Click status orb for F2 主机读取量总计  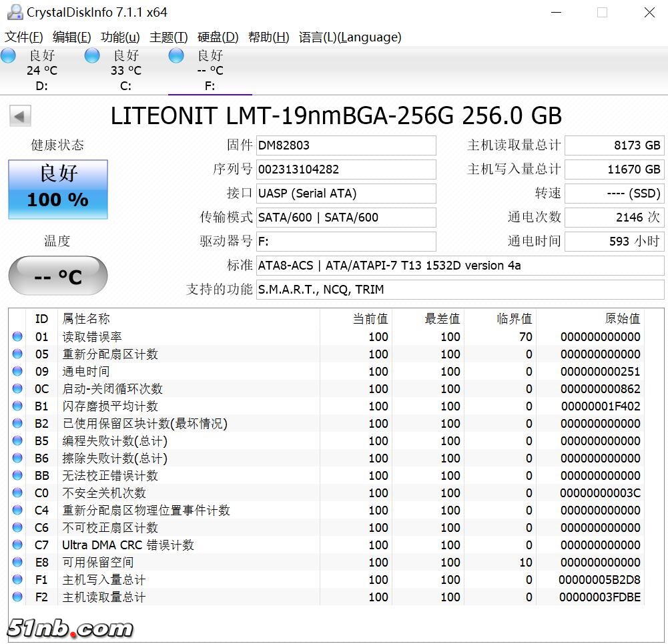click(17, 597)
